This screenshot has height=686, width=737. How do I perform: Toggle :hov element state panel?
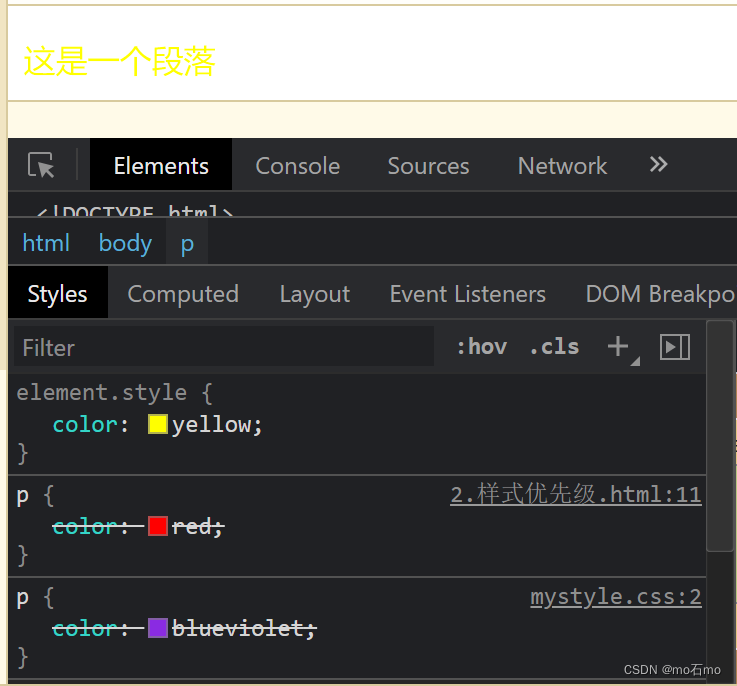[482, 347]
